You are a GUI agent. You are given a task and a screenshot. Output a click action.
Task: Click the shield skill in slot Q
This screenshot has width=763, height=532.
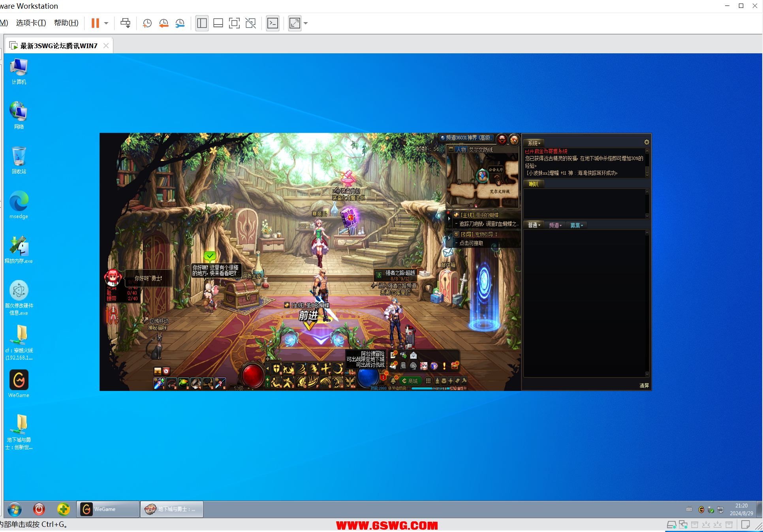pyautogui.click(x=276, y=369)
